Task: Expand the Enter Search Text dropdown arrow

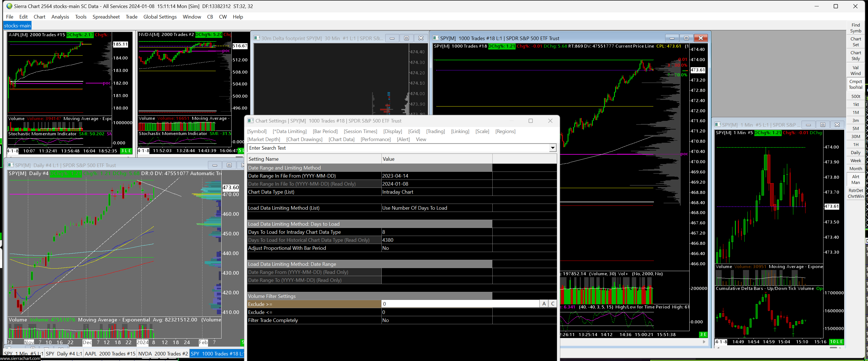Action: click(x=552, y=148)
